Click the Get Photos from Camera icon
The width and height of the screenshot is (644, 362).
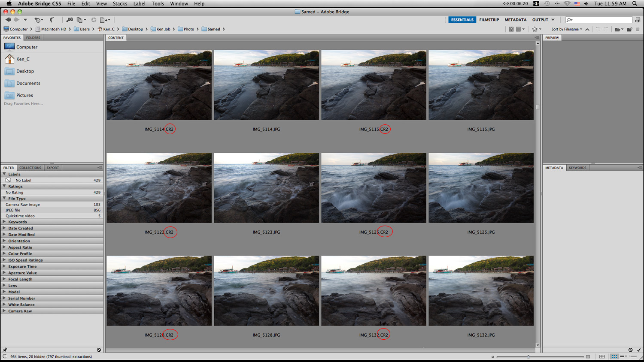pyautogui.click(x=70, y=20)
